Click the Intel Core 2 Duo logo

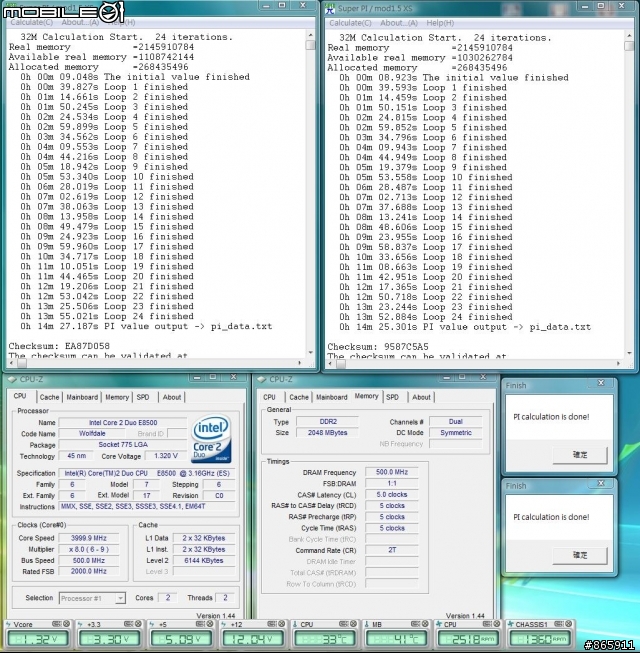pos(211,439)
